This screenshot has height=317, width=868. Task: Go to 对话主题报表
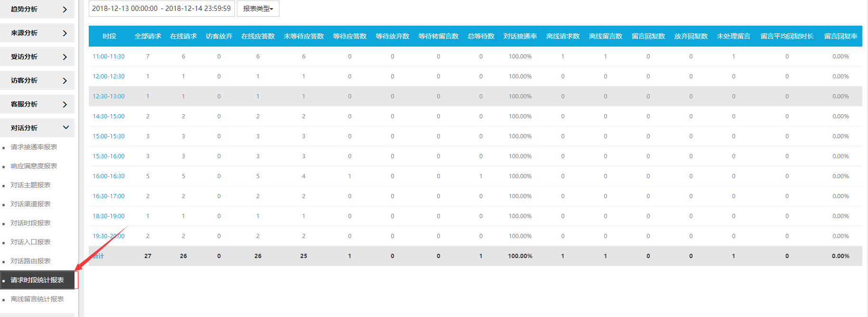pyautogui.click(x=30, y=185)
